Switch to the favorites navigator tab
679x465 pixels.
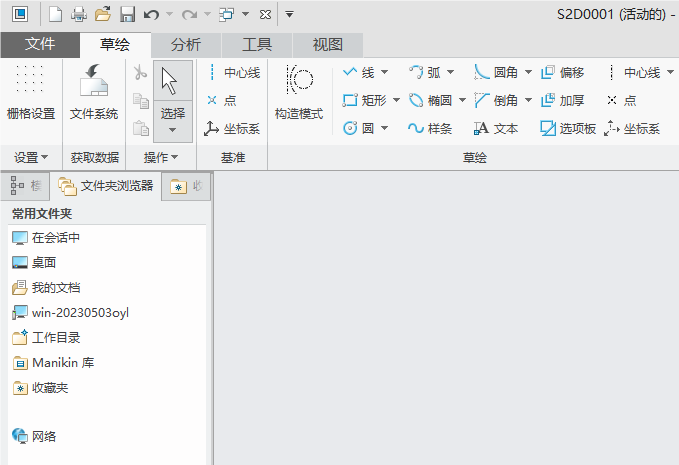(x=186, y=186)
